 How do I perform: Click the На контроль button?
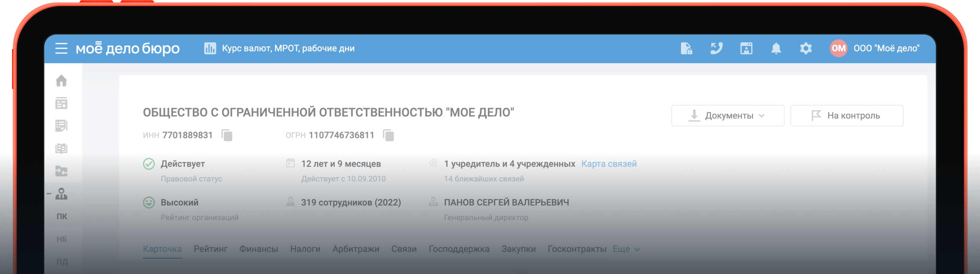(x=846, y=116)
